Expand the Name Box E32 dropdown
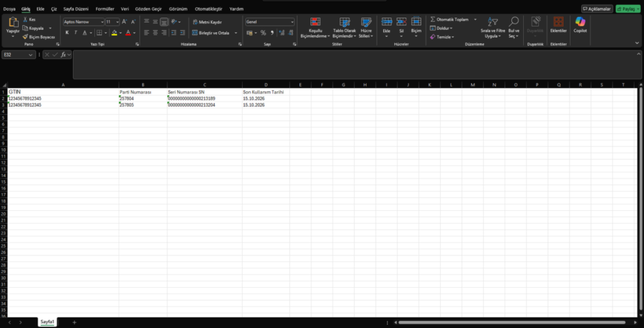 (30, 55)
